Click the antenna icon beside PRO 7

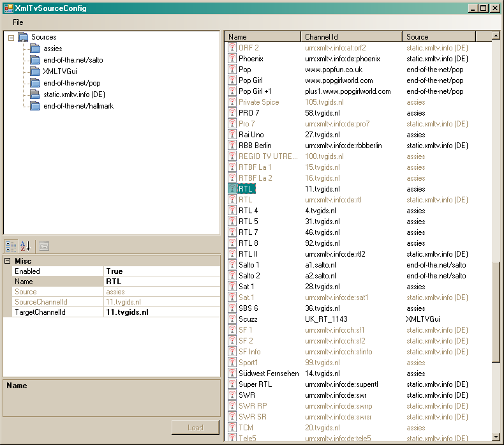[x=232, y=113]
